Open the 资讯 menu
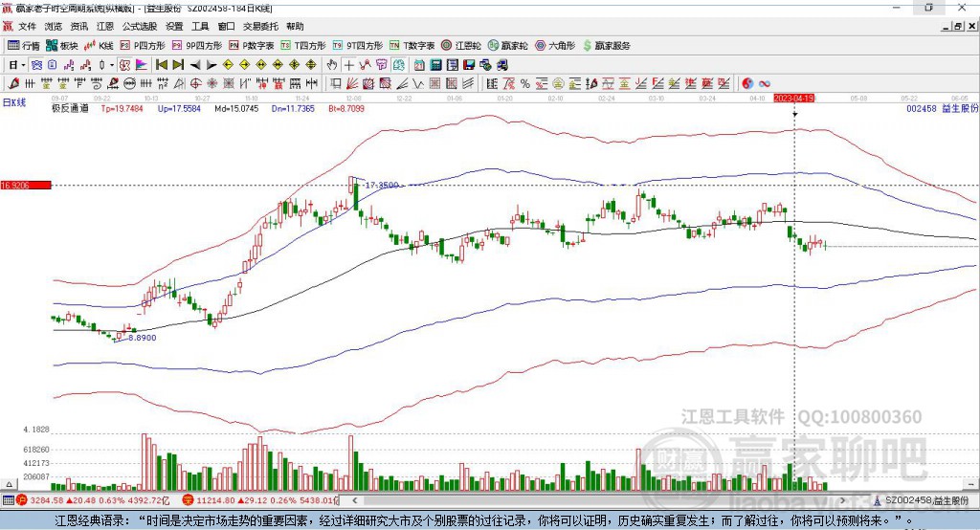The image size is (980, 530). click(x=78, y=26)
